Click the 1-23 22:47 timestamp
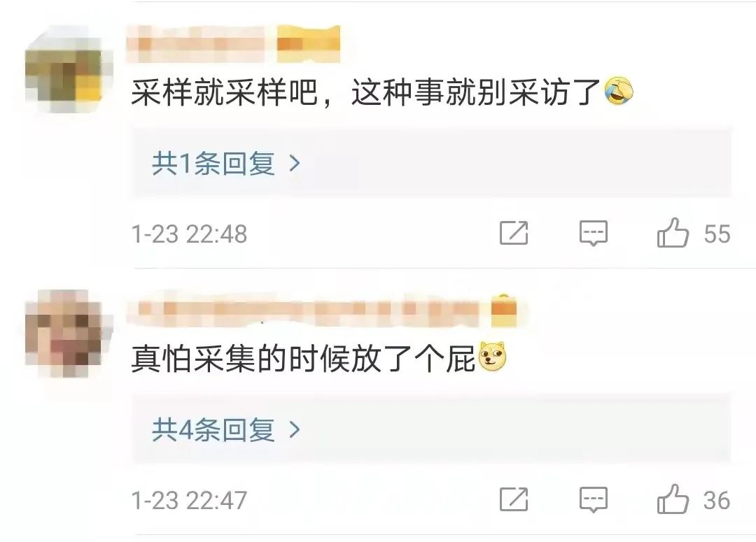Viewport: 756px width, 542px height. tap(189, 500)
